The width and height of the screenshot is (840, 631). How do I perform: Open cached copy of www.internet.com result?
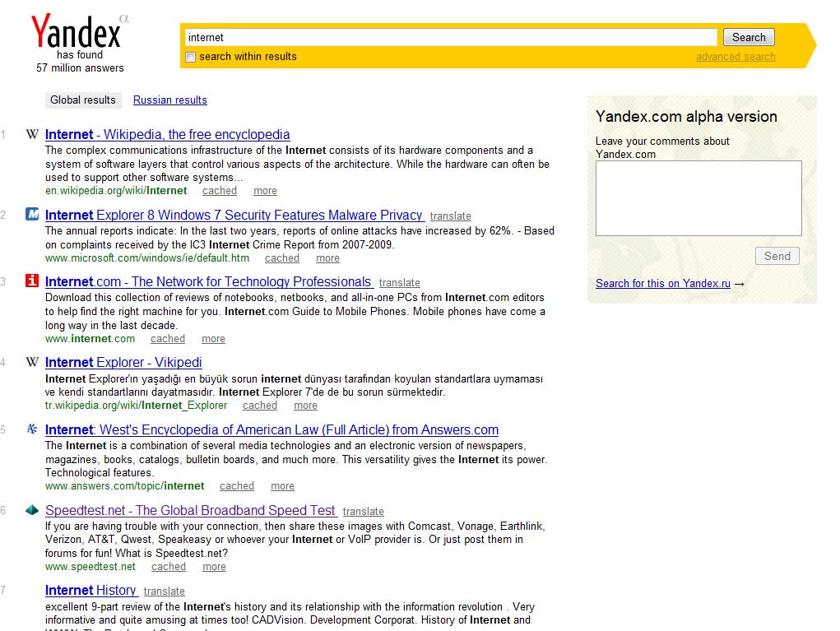click(168, 338)
